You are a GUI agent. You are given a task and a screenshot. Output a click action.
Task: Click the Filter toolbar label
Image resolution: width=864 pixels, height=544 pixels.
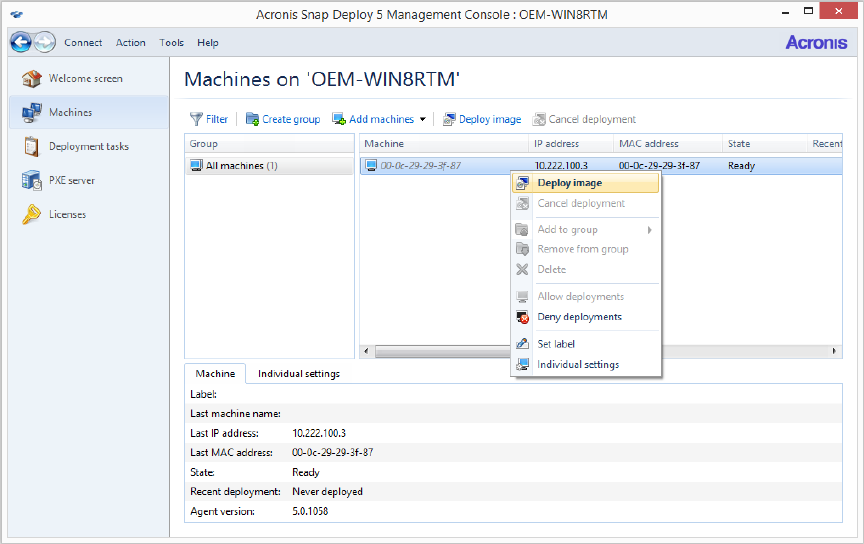[x=217, y=119]
